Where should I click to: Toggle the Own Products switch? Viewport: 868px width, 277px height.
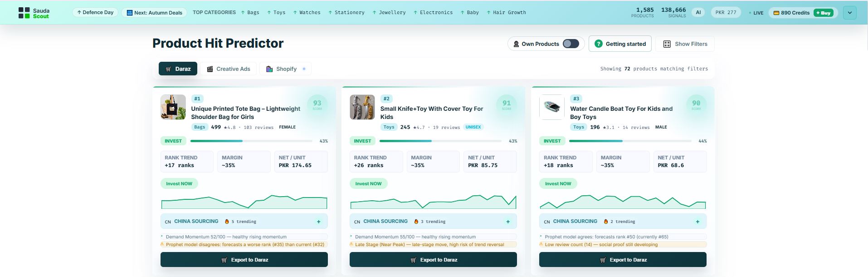[x=571, y=44]
